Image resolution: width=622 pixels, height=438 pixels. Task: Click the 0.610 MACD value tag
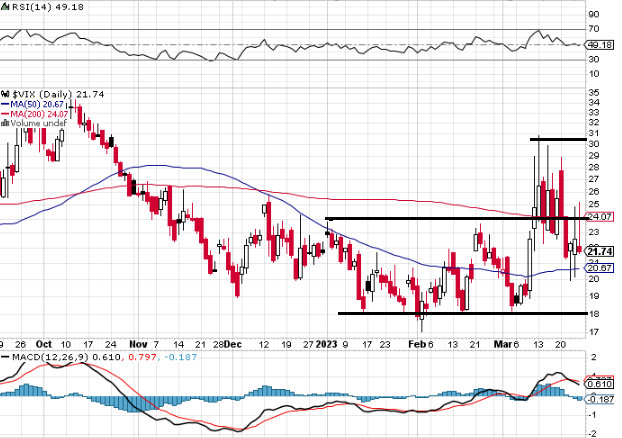point(600,385)
